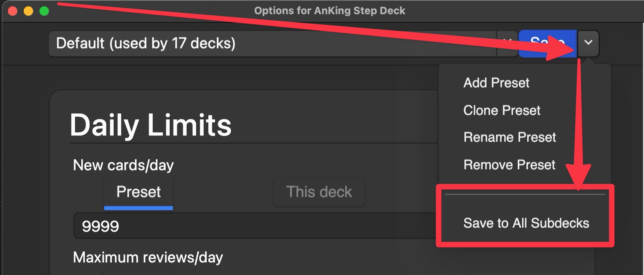Screen dimensions: 644x275
Task: Switch to the This deck tab
Action: 319,192
